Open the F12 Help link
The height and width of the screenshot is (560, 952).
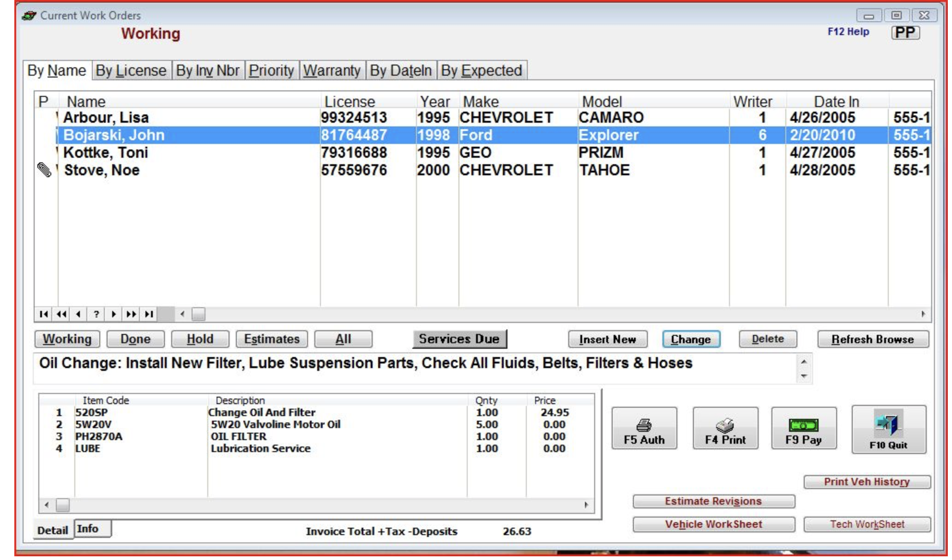click(x=848, y=32)
